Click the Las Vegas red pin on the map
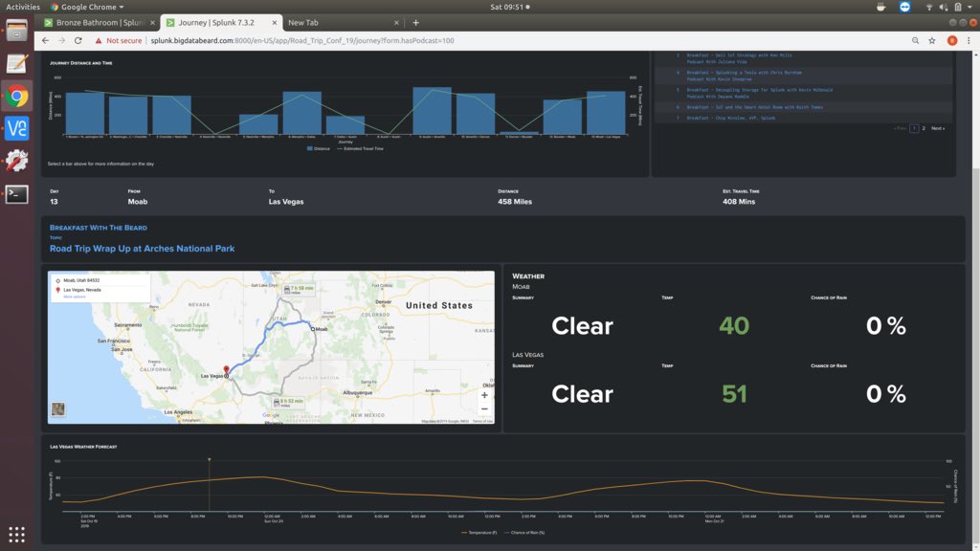The height and width of the screenshot is (551, 980). click(x=226, y=370)
